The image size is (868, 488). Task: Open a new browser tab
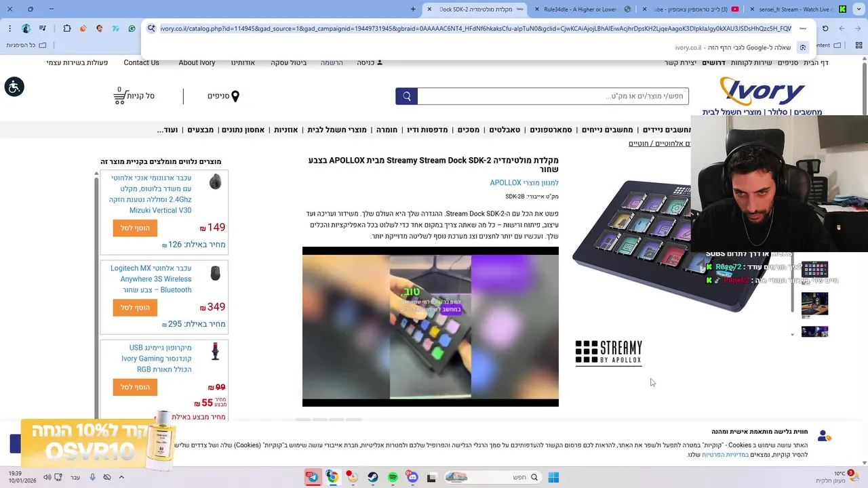[x=413, y=9]
